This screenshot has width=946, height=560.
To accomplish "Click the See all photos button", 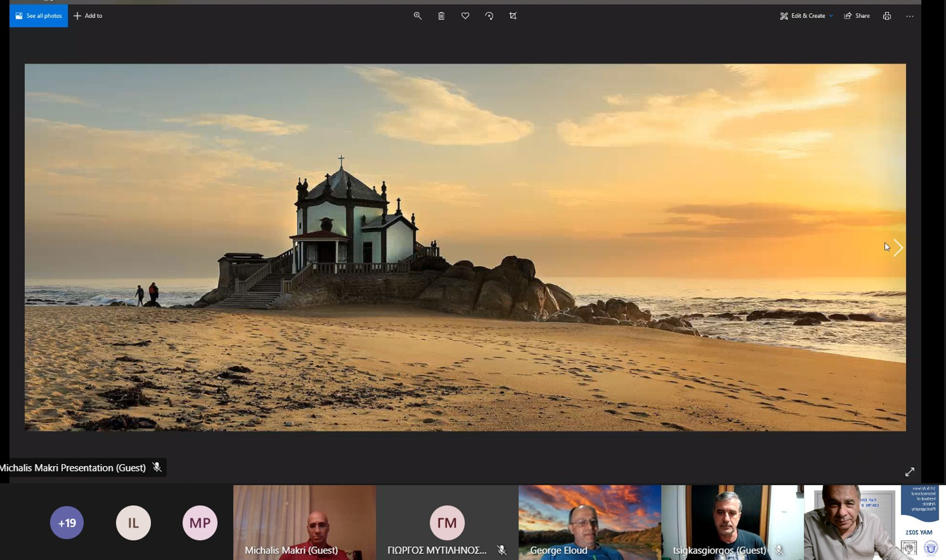I will tap(39, 16).
